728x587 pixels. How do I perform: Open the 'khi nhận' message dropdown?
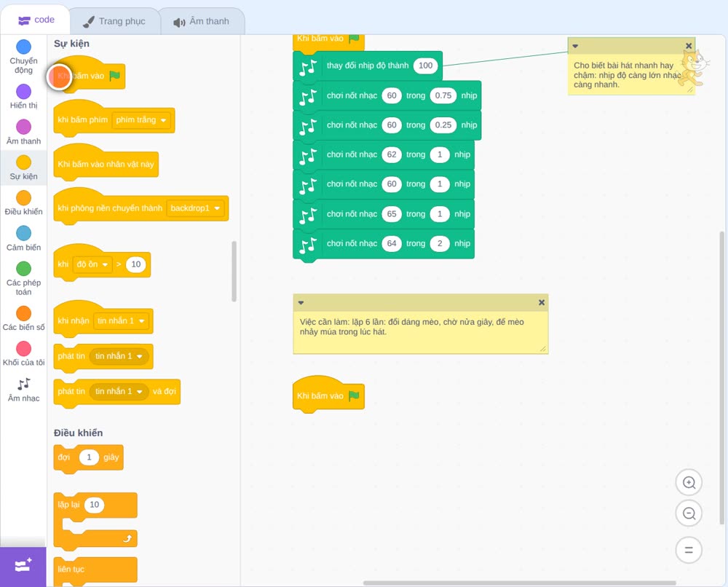[x=121, y=321]
